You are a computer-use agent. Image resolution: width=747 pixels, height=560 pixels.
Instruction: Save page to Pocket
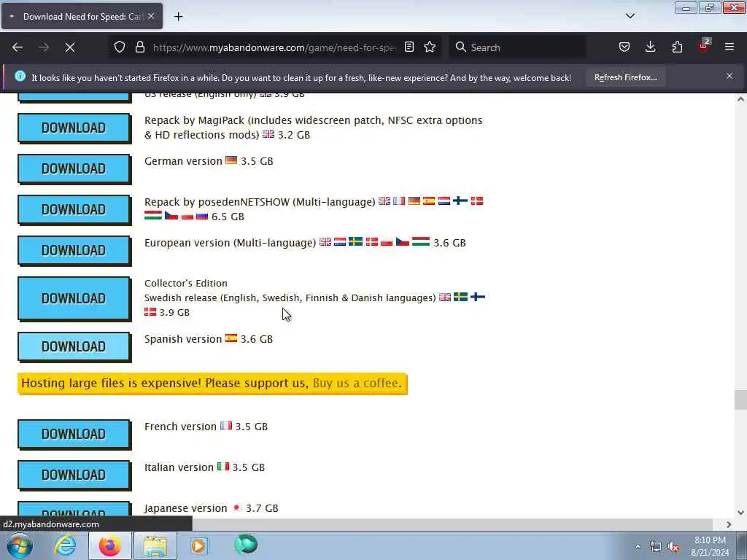tap(624, 47)
